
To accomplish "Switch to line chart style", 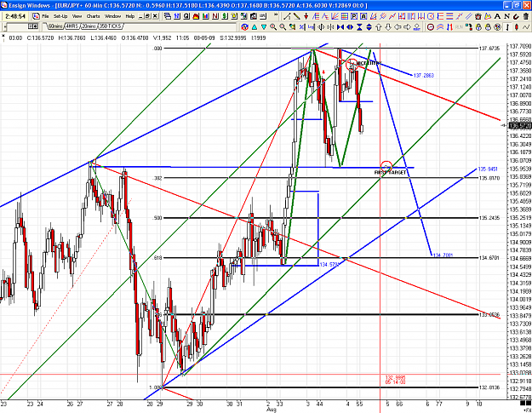I will click(525, 26).
